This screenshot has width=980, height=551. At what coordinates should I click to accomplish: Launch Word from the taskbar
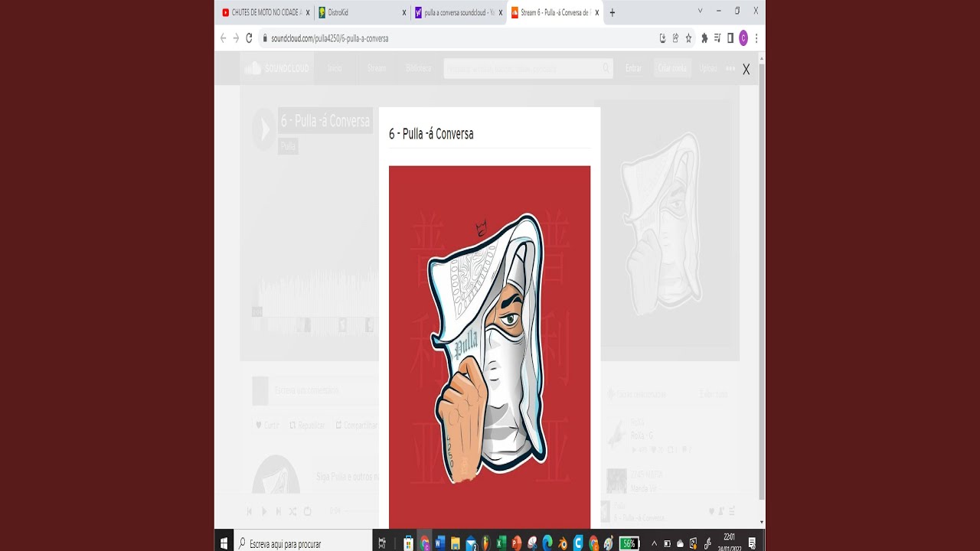click(440, 543)
